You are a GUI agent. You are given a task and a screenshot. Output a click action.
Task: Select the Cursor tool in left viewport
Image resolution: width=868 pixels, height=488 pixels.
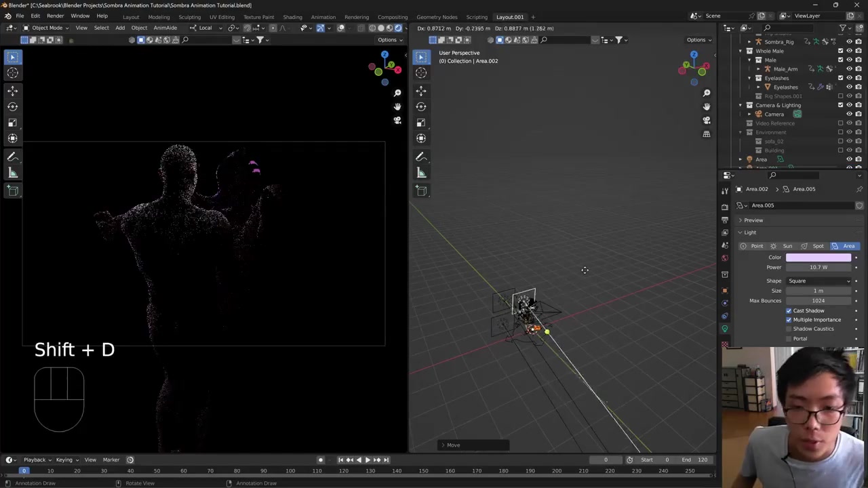pyautogui.click(x=13, y=73)
